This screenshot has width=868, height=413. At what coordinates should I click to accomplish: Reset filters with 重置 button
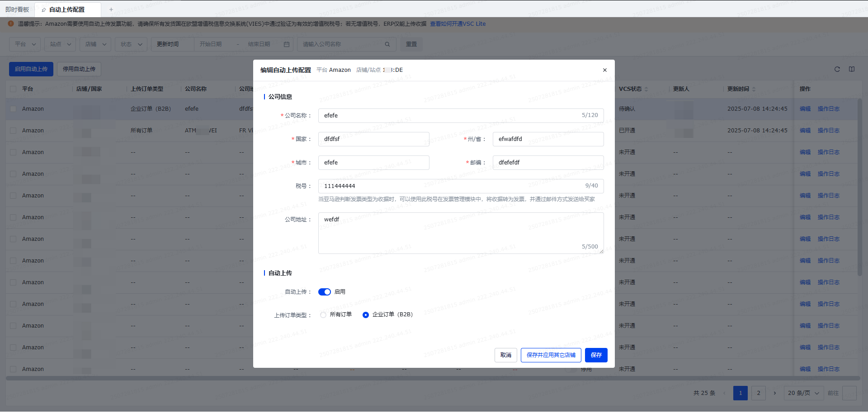pos(411,44)
